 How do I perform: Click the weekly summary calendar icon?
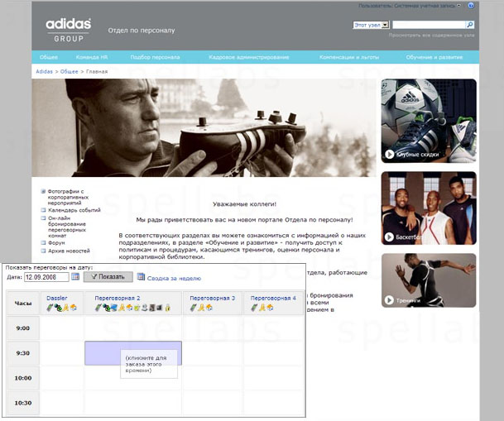(x=141, y=276)
